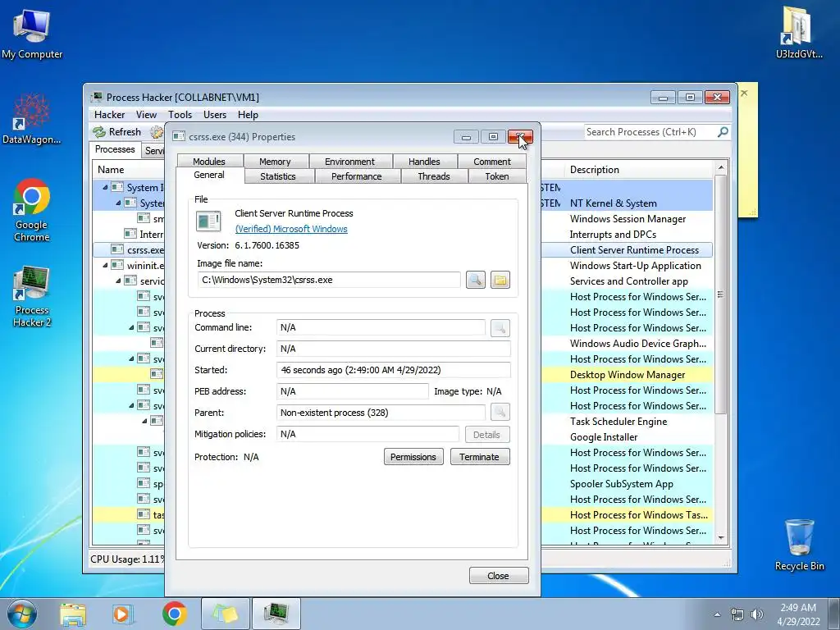
Task: Select the General tab
Action: [209, 175]
